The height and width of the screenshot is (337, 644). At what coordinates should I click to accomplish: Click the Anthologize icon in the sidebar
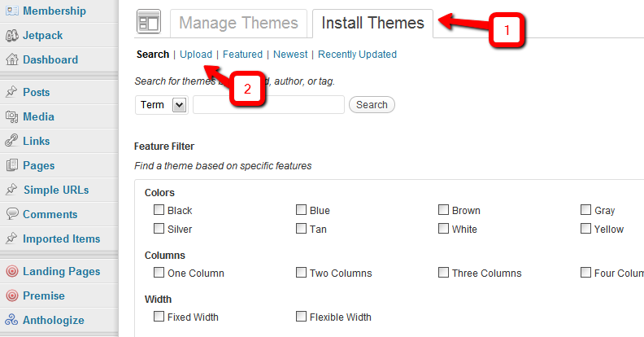point(11,320)
